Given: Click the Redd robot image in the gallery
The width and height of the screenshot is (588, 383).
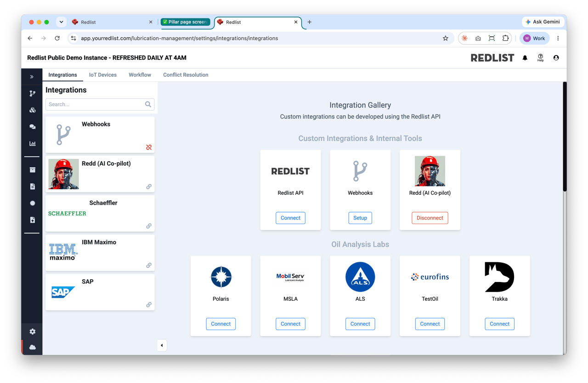Looking at the screenshot, I should coord(430,171).
